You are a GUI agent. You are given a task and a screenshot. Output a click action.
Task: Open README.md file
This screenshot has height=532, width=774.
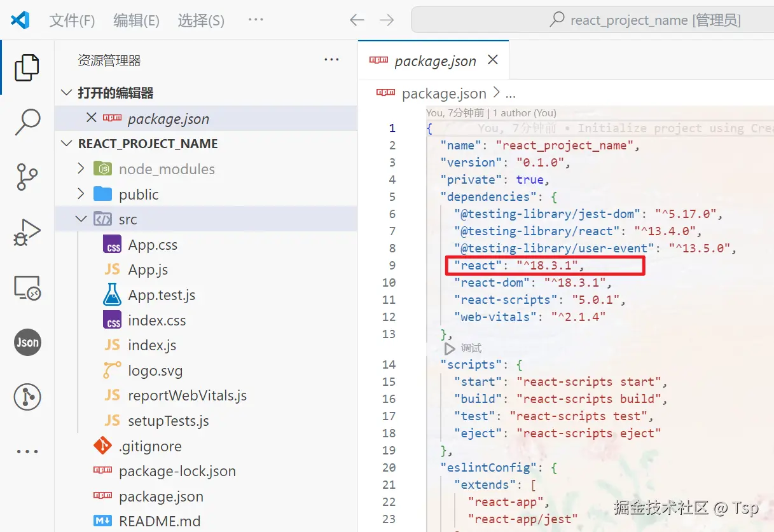pyautogui.click(x=160, y=522)
